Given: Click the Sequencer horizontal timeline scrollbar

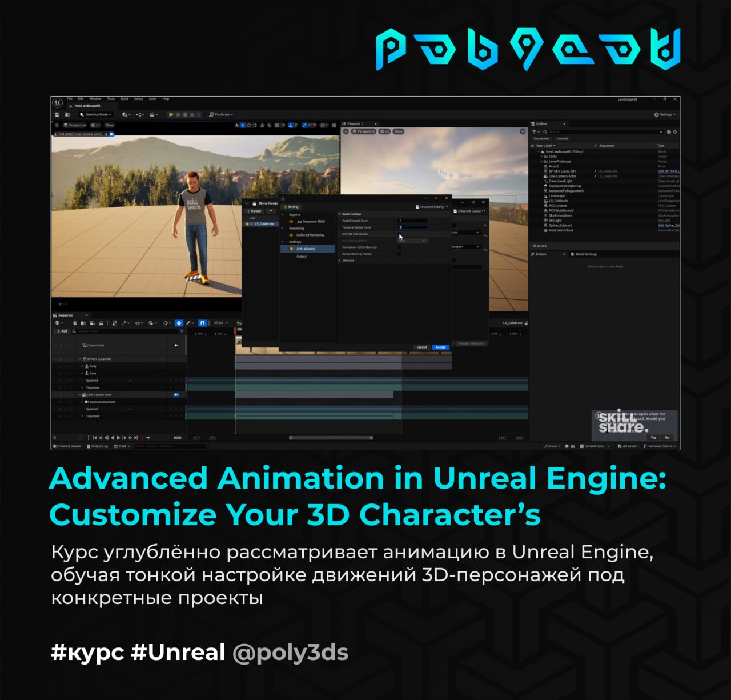Looking at the screenshot, I should click(x=331, y=438).
